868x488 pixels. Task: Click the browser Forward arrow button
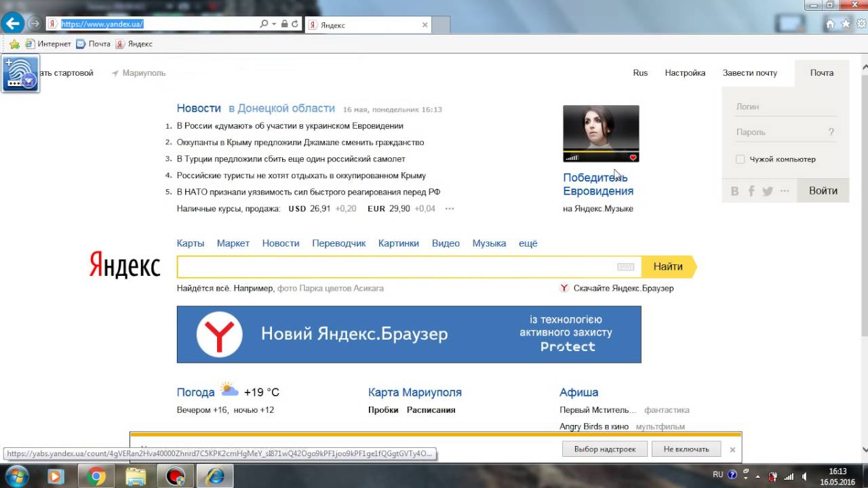(x=35, y=24)
